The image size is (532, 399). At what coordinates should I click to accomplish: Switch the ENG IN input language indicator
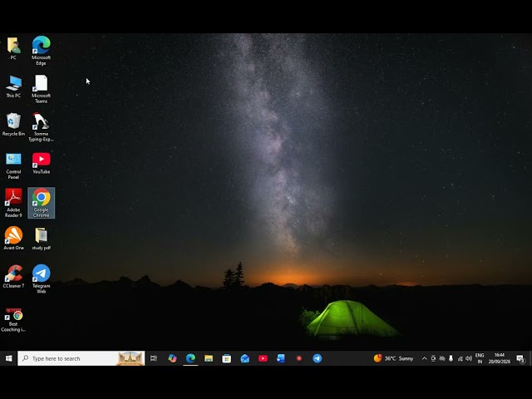tap(480, 358)
